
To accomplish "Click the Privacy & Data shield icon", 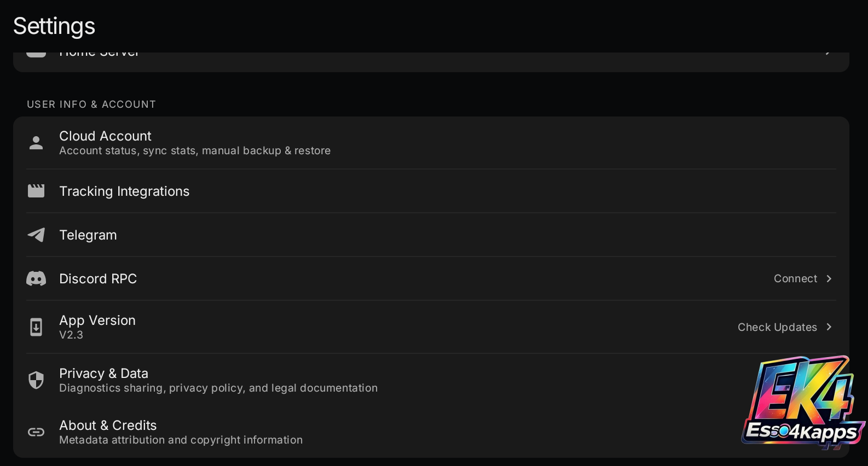I will [36, 380].
